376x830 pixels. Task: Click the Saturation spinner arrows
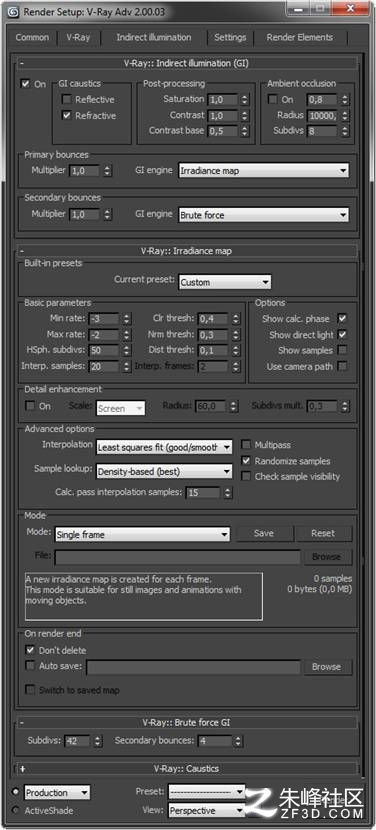coord(244,100)
